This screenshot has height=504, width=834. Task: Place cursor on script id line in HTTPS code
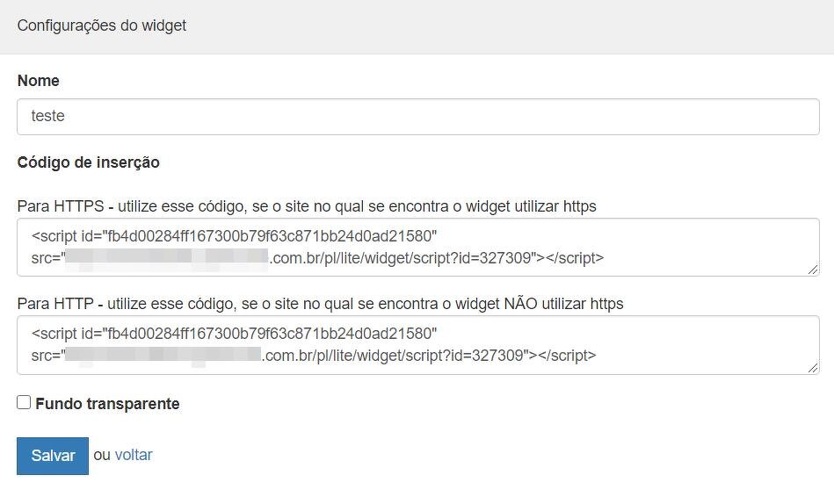pos(234,236)
